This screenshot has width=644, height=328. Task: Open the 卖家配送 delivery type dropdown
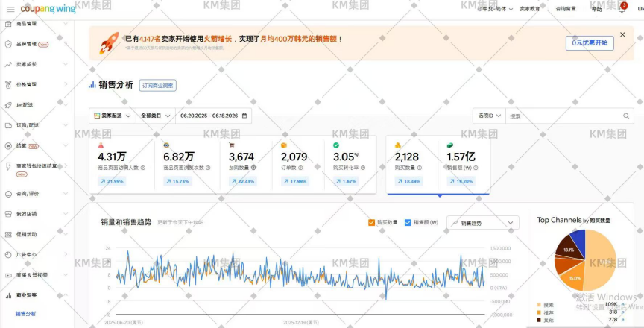point(113,116)
